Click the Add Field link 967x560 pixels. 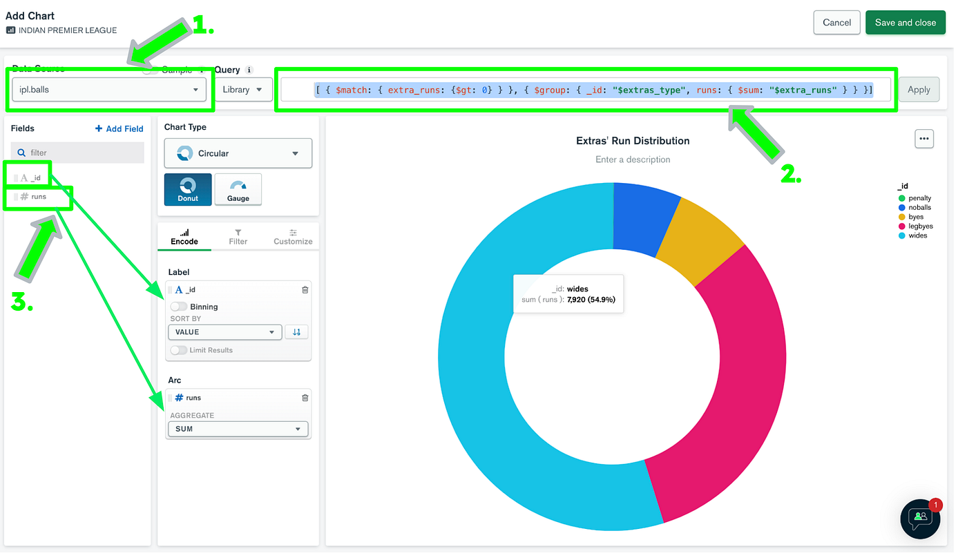119,128
